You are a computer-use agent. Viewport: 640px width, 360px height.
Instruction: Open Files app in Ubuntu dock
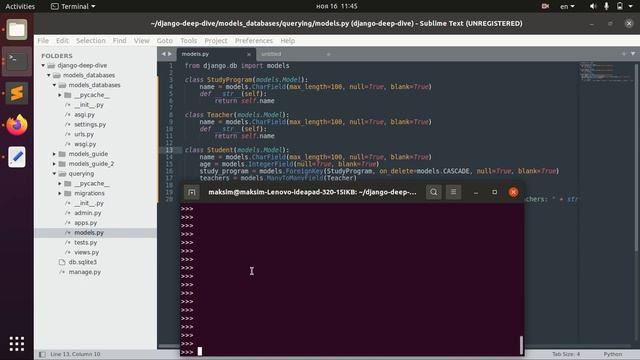pyautogui.click(x=17, y=29)
